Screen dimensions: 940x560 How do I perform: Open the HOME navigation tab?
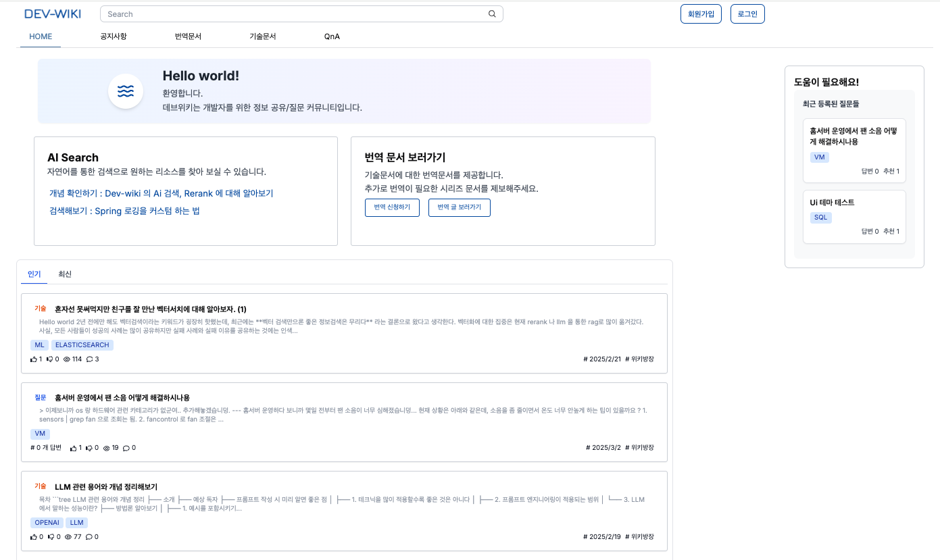click(x=41, y=36)
